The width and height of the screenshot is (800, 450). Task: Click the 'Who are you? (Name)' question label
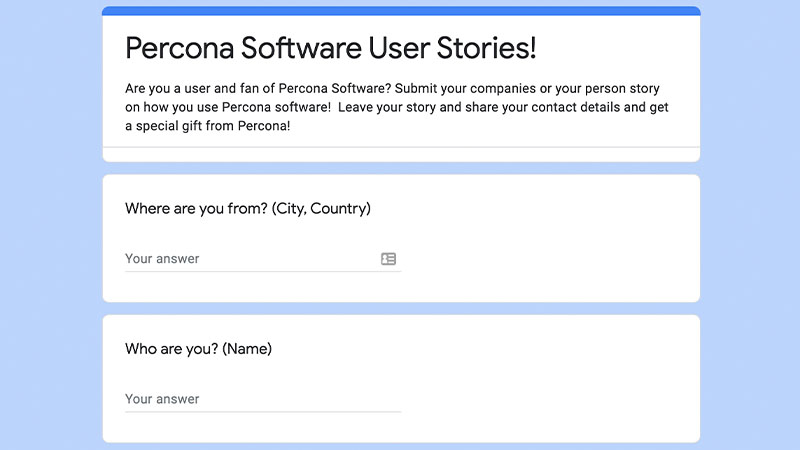(x=198, y=349)
